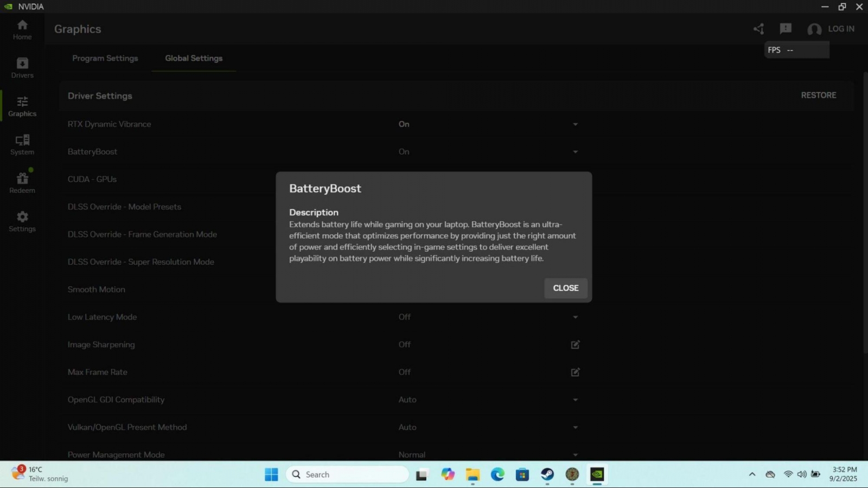Click the taskbar Search field
The image size is (868, 488).
point(347,474)
